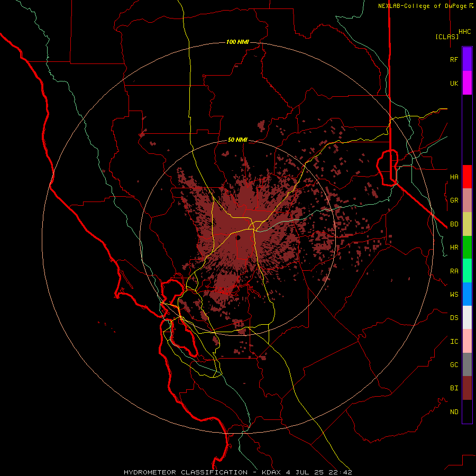Click the radar site black dot
The height and width of the screenshot is (476, 476).
coord(239,237)
